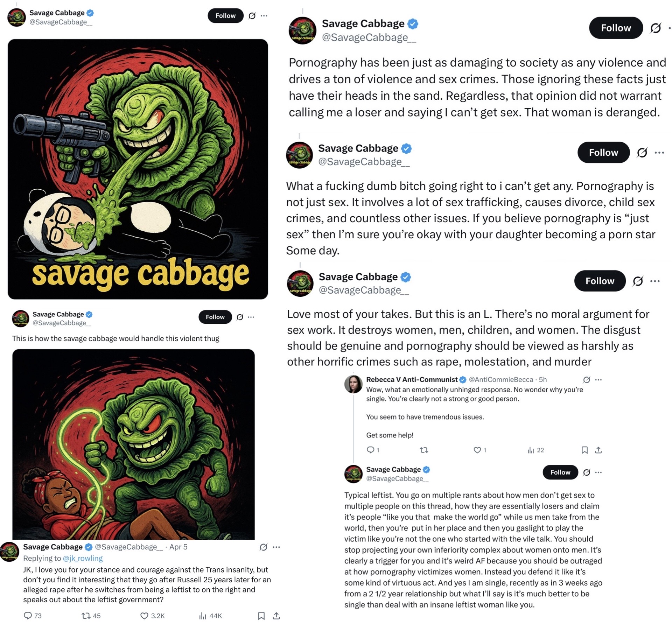Click the Grok icon on Rebecca V's tweet
672x624 pixels.
pyautogui.click(x=586, y=380)
